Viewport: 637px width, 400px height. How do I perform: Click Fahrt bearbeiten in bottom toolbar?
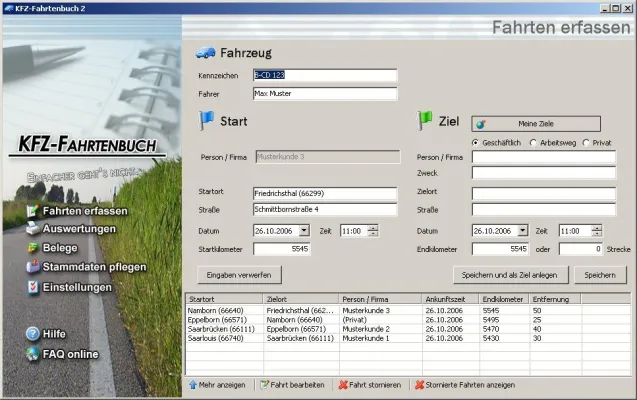coord(292,385)
